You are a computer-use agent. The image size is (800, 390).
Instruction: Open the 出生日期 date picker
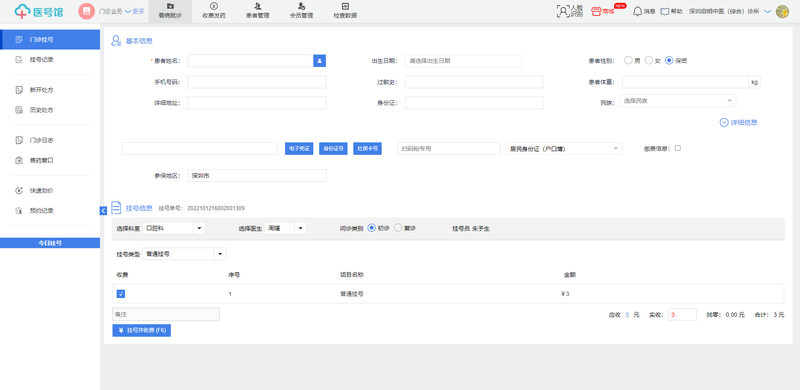[x=463, y=61]
